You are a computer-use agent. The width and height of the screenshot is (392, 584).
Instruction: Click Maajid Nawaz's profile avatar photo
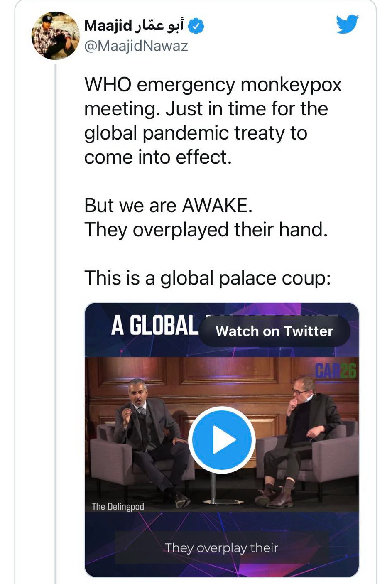pos(56,36)
